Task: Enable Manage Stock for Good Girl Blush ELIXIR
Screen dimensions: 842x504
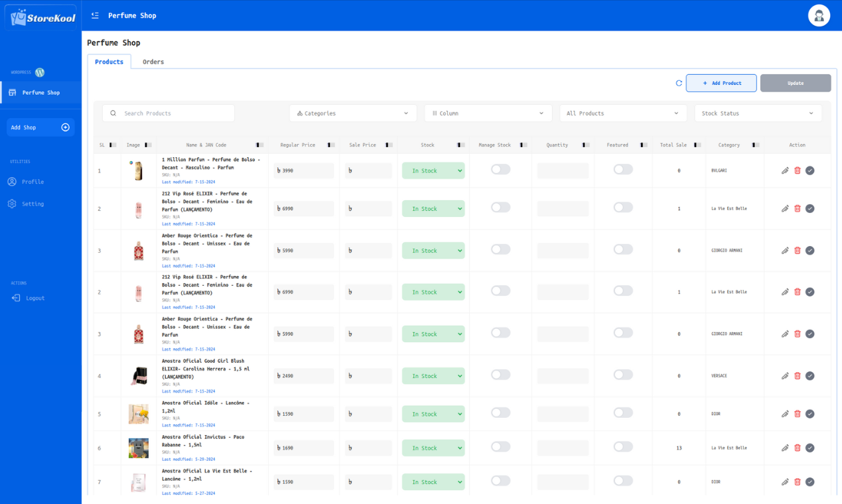Action: point(500,375)
